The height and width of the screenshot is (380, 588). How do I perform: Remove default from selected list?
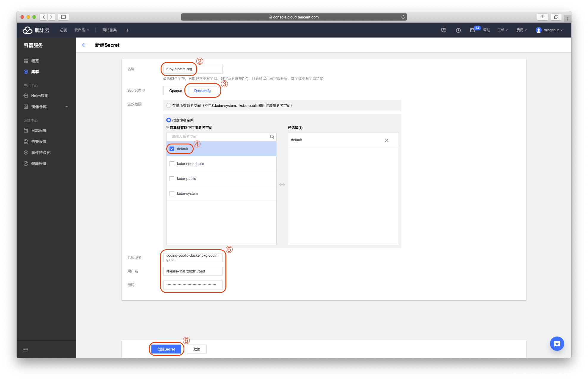(x=386, y=140)
